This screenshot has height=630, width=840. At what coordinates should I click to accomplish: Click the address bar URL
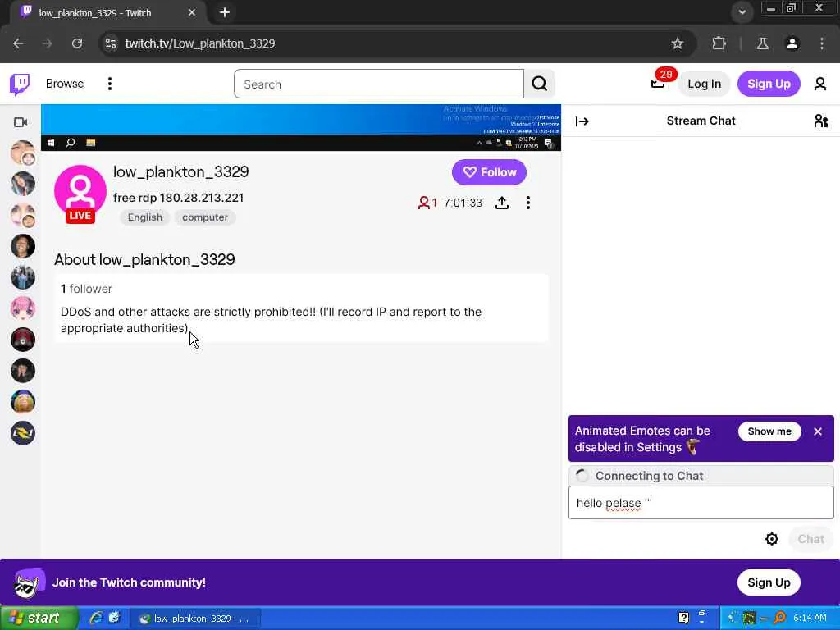point(200,43)
